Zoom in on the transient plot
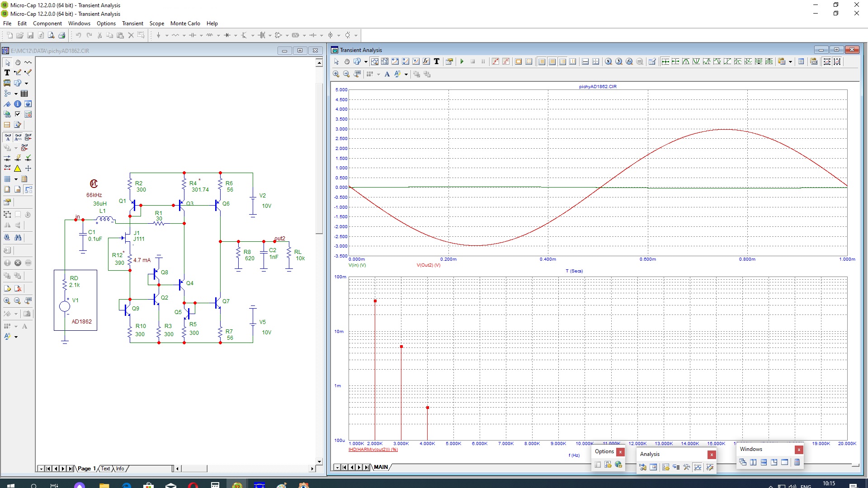 pyautogui.click(x=336, y=74)
